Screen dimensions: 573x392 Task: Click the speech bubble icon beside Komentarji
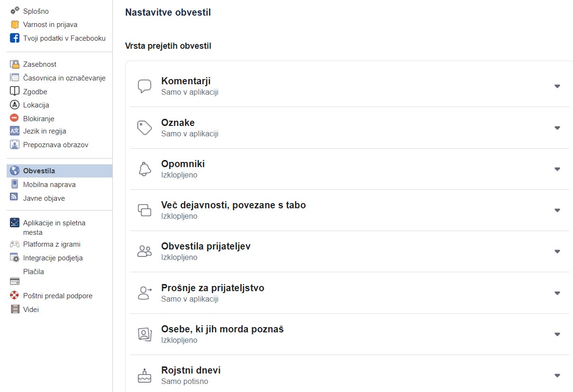tap(145, 86)
